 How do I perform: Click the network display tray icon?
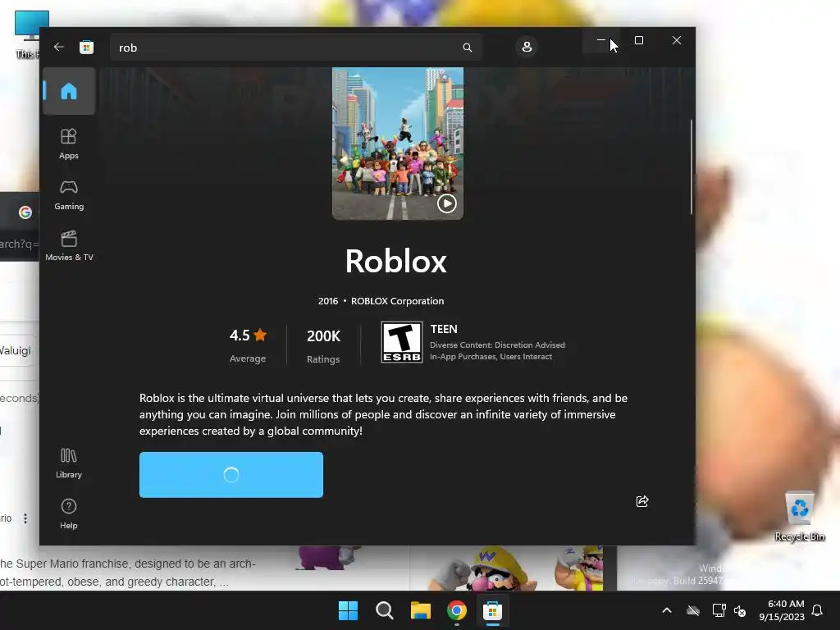(x=719, y=610)
